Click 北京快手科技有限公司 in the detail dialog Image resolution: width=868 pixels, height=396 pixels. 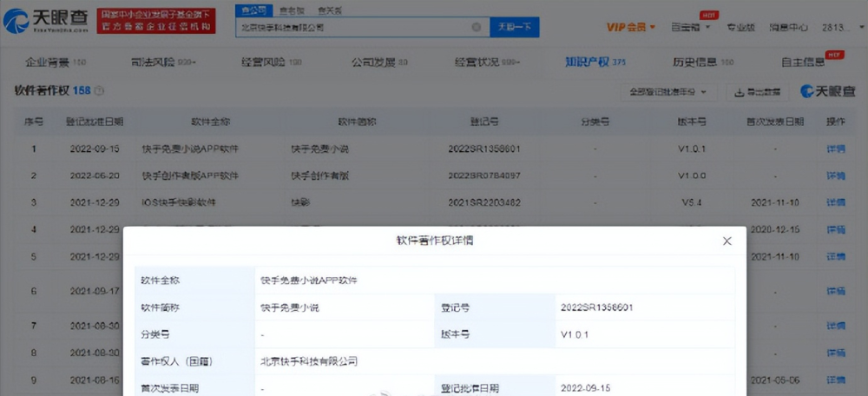click(309, 362)
